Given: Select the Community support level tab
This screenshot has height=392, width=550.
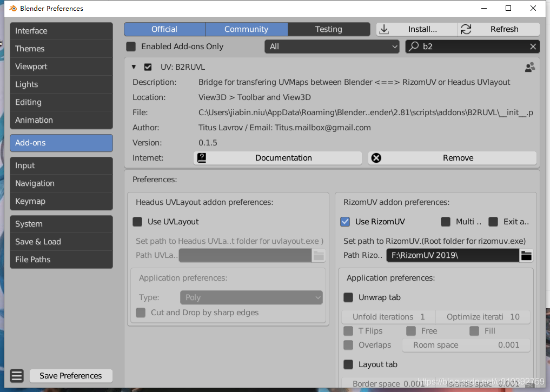Looking at the screenshot, I should click(246, 29).
